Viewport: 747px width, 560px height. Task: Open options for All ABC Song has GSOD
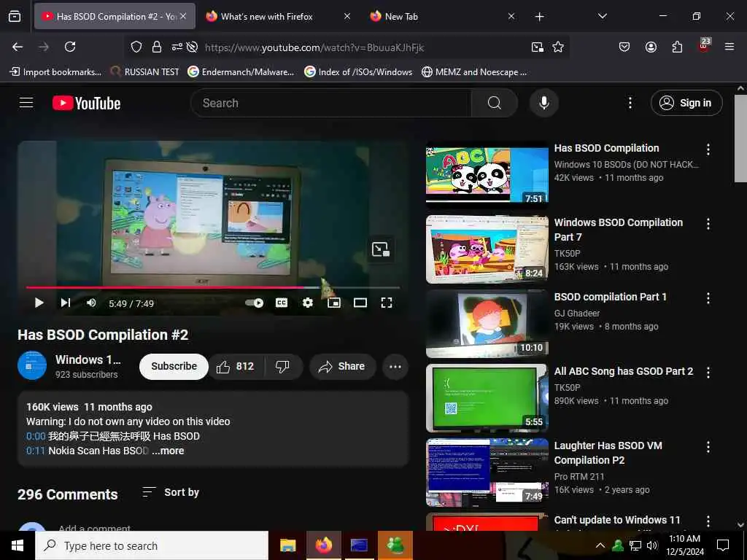pos(708,373)
